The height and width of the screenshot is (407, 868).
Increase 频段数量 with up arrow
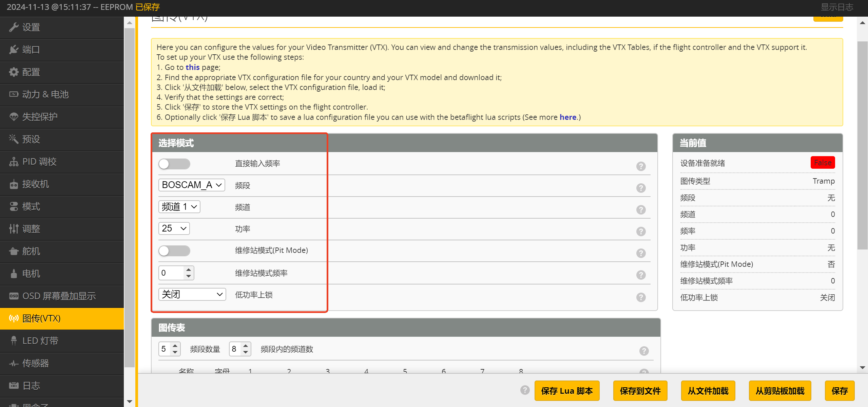click(x=175, y=346)
